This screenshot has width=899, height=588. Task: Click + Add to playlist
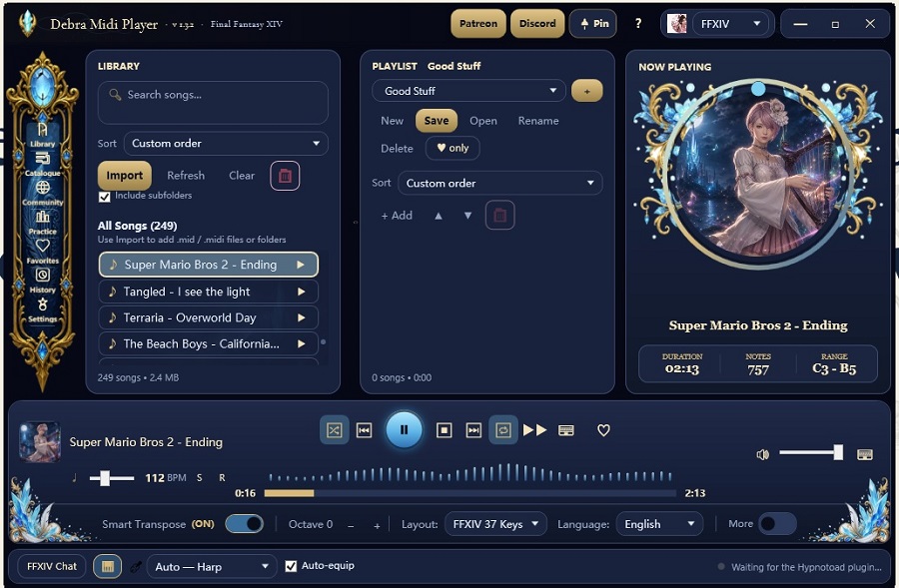coord(397,216)
